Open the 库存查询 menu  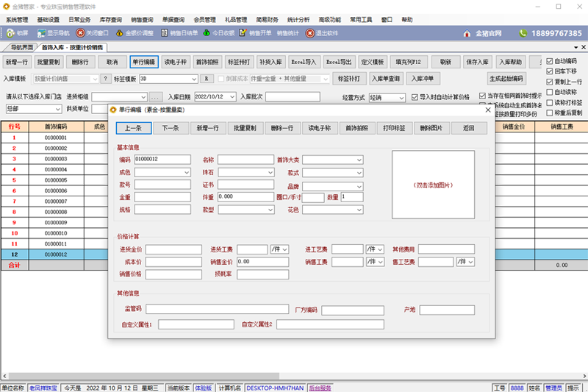pos(111,20)
